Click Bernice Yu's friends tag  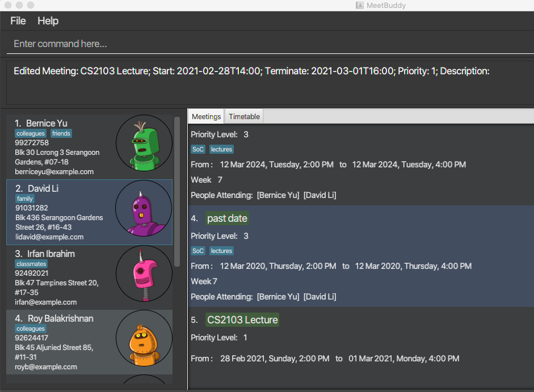coord(61,133)
